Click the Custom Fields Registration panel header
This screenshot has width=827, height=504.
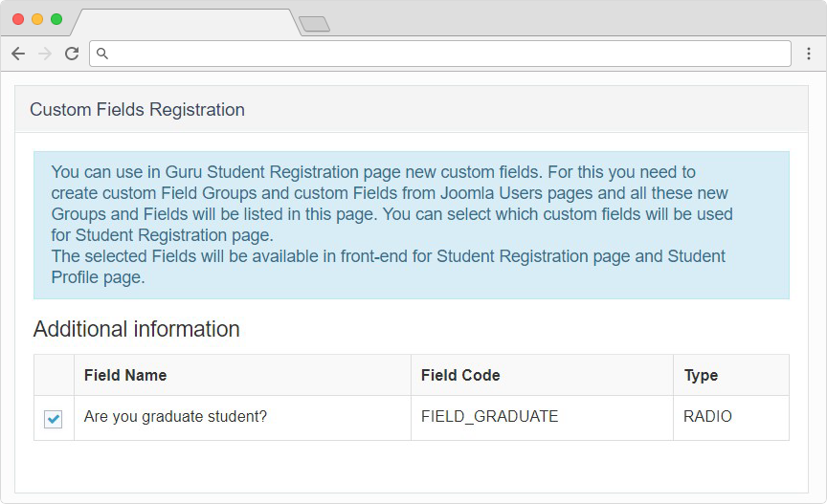point(137,110)
